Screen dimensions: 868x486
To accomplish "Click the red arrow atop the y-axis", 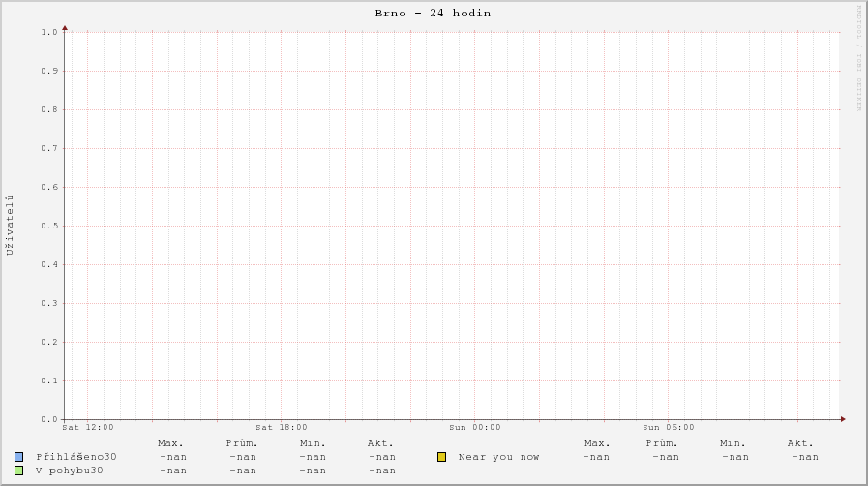I will point(65,28).
